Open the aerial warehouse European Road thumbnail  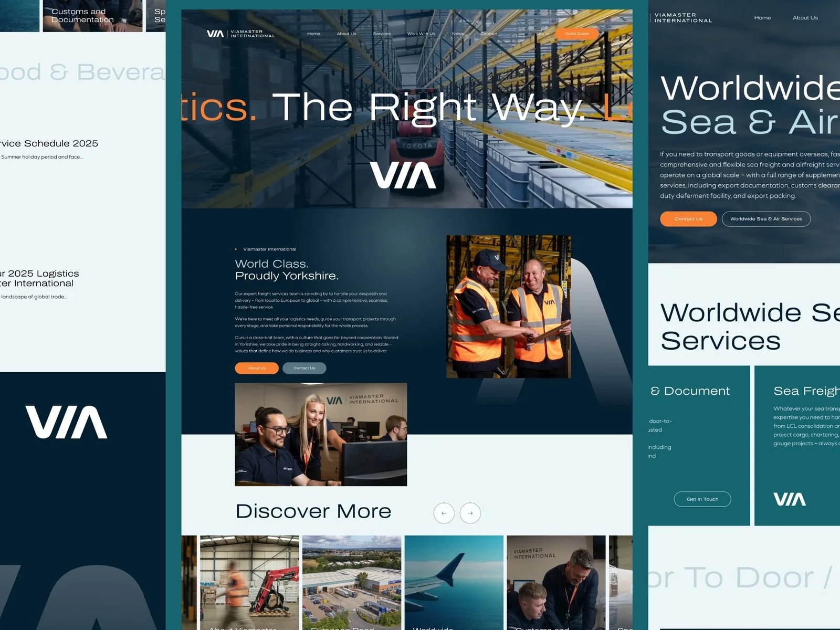pos(352,582)
